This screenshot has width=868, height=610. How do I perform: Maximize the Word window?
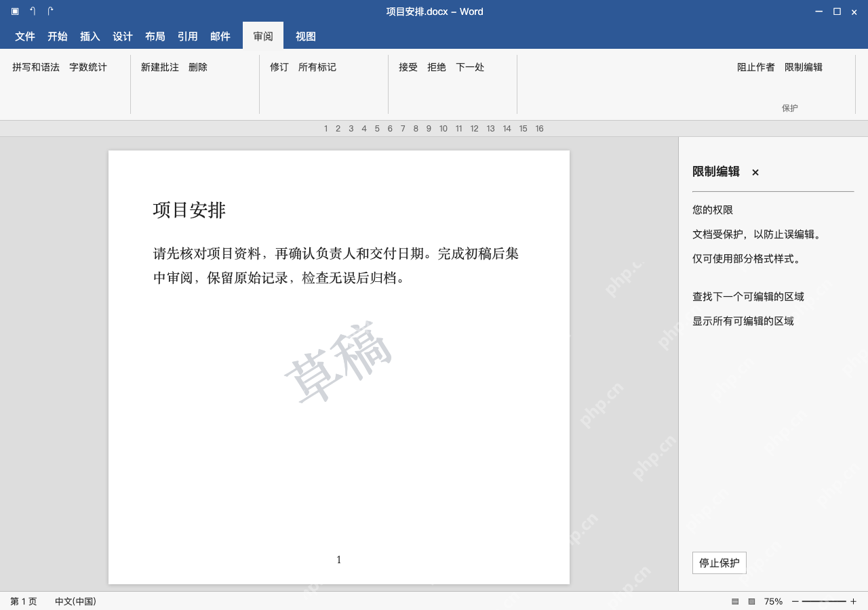click(837, 12)
